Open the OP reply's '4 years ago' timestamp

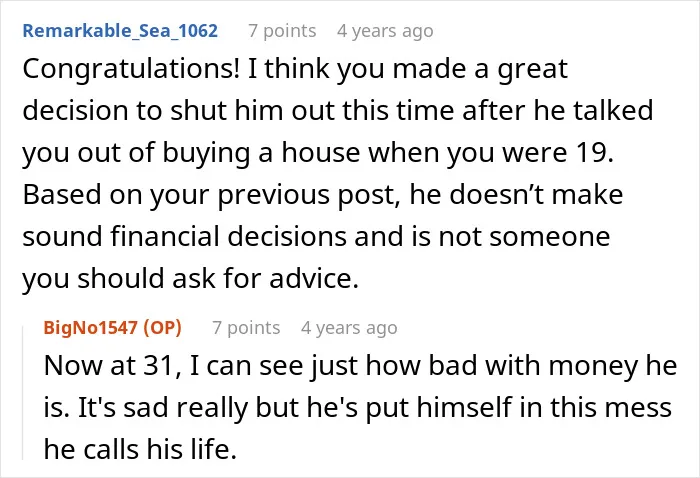coord(349,328)
